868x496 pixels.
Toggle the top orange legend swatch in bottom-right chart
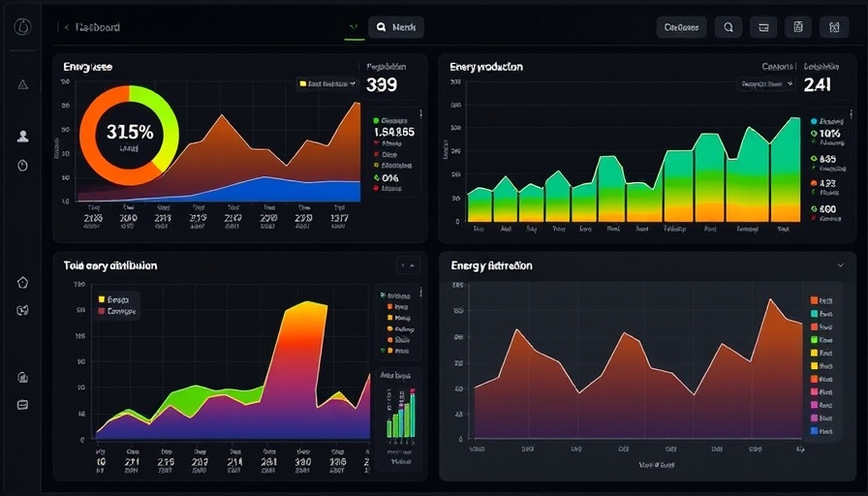(x=813, y=300)
